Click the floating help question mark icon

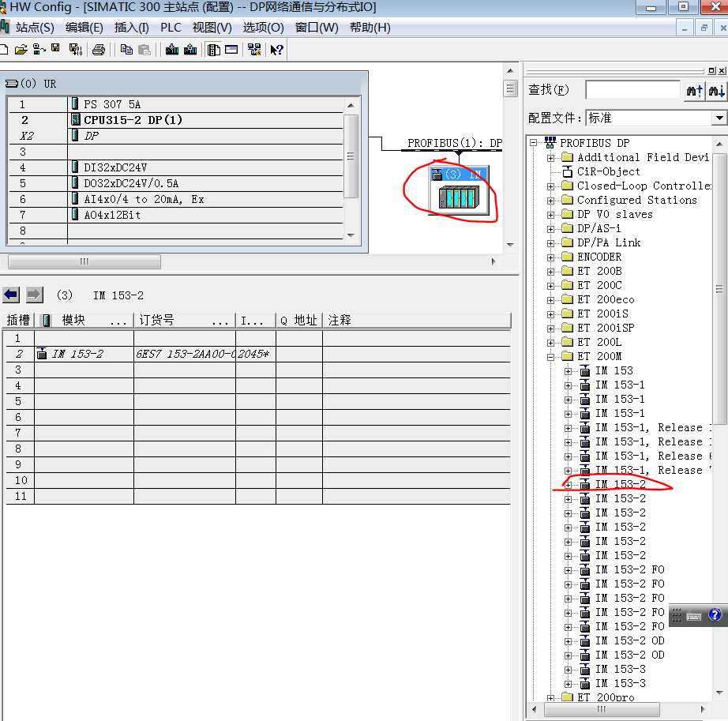tap(715, 615)
